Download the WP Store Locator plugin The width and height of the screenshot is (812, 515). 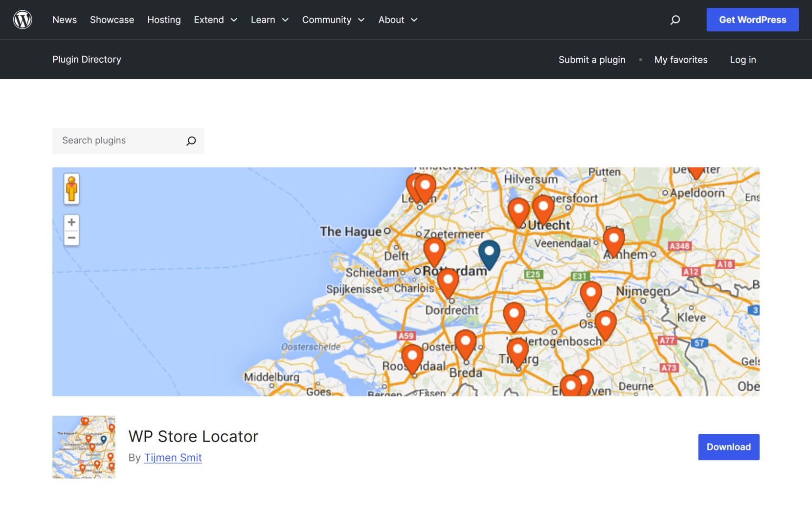(728, 447)
